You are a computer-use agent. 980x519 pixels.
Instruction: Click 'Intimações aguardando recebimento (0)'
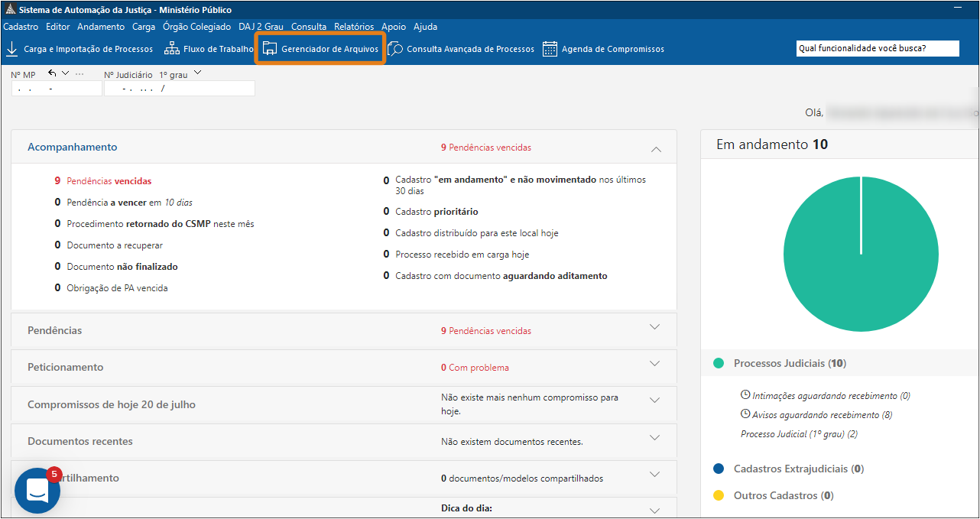[x=832, y=396]
